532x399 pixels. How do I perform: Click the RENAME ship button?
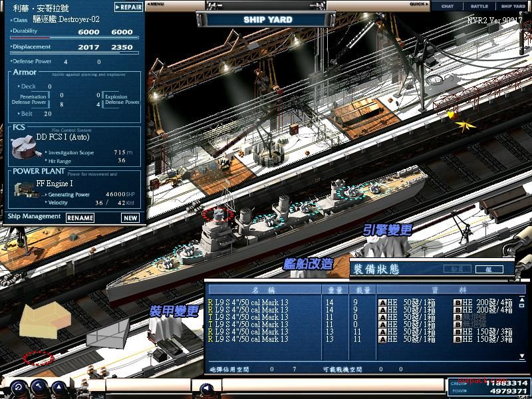(80, 217)
